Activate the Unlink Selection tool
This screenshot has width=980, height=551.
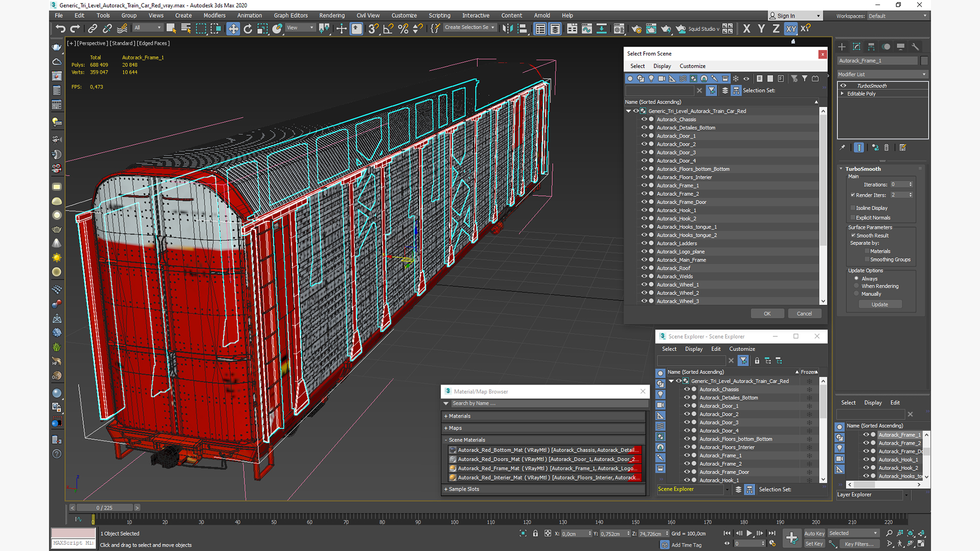click(x=107, y=29)
